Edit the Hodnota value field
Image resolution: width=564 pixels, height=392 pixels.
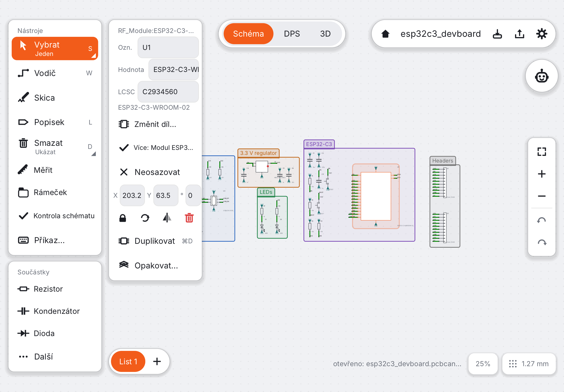(174, 70)
